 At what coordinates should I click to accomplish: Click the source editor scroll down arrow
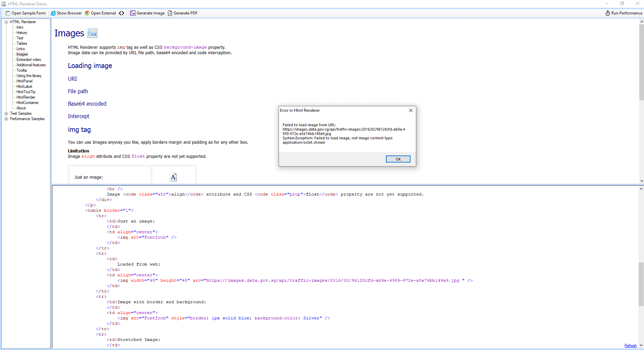pyautogui.click(x=641, y=345)
